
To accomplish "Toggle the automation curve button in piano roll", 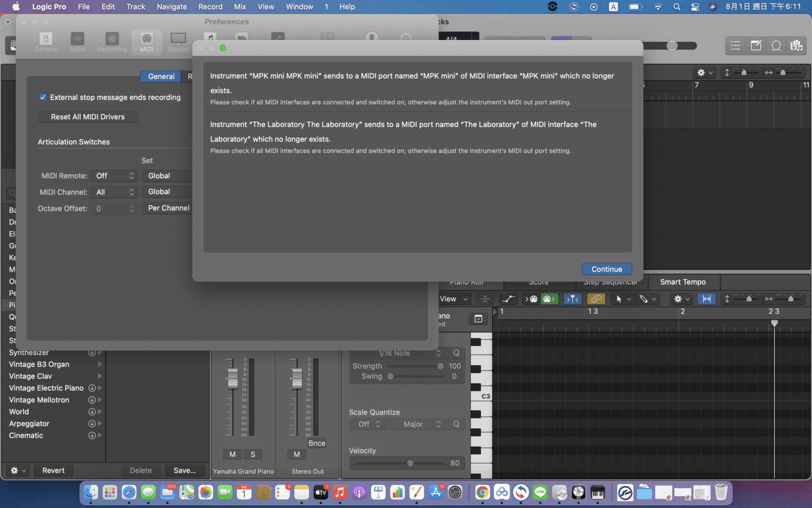I will pyautogui.click(x=508, y=299).
